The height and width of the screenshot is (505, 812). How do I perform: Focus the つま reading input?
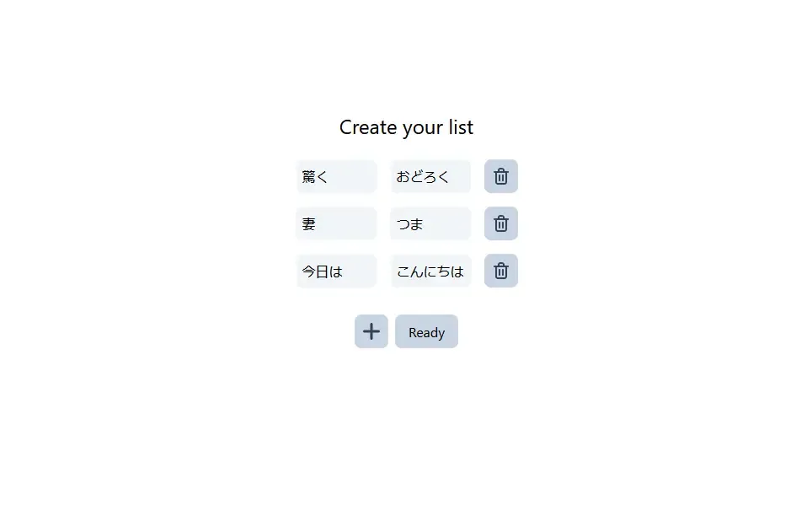[x=430, y=223]
